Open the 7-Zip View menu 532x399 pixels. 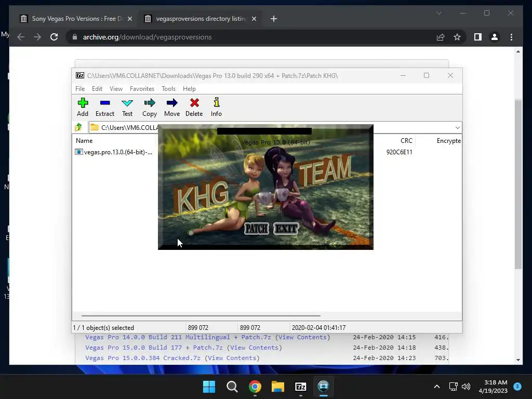pos(116,88)
